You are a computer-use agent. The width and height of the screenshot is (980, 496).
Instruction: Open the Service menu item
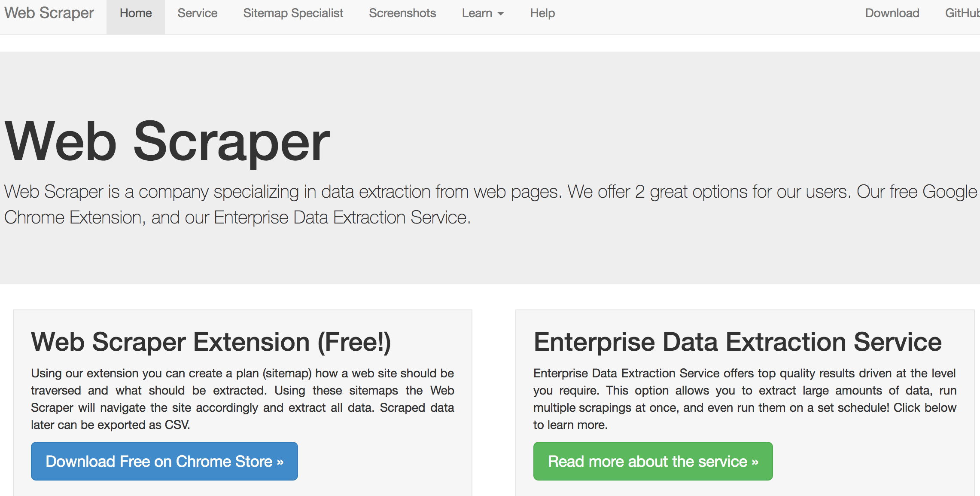click(198, 13)
